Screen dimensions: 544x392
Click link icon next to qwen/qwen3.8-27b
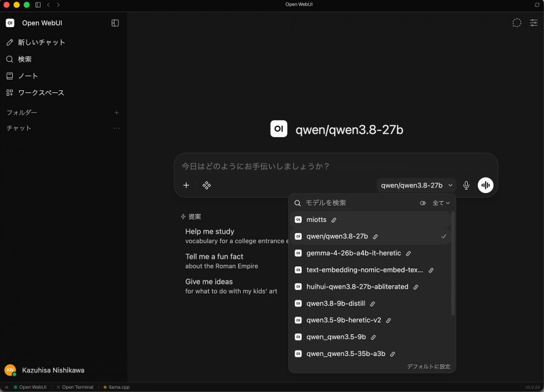click(375, 236)
